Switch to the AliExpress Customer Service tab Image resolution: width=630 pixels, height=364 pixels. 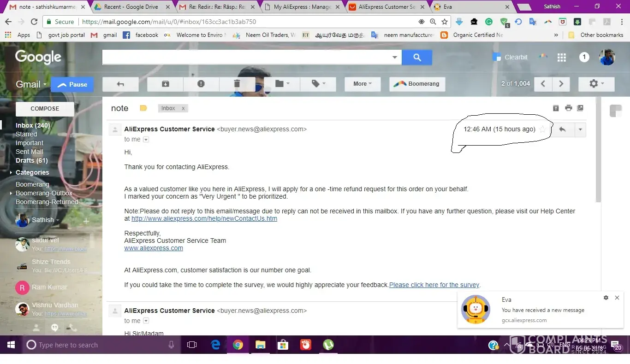(x=386, y=7)
